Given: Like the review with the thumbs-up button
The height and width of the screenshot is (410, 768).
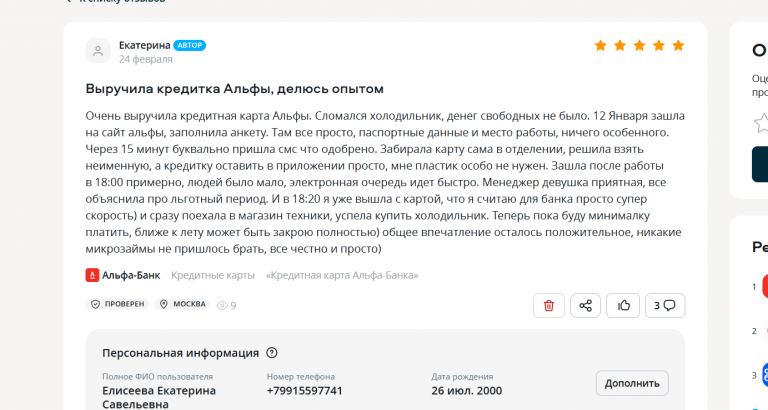Looking at the screenshot, I should (623, 306).
